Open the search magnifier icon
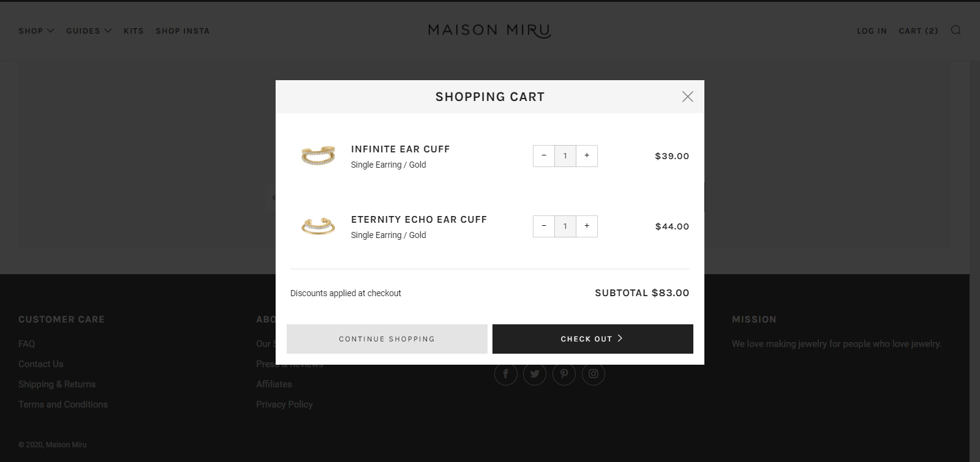 tap(956, 31)
